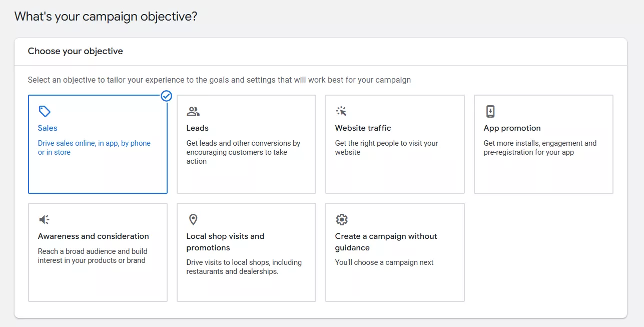Image resolution: width=644 pixels, height=327 pixels.
Task: Click 'You'll choose a campaign next' text
Action: coord(384,262)
